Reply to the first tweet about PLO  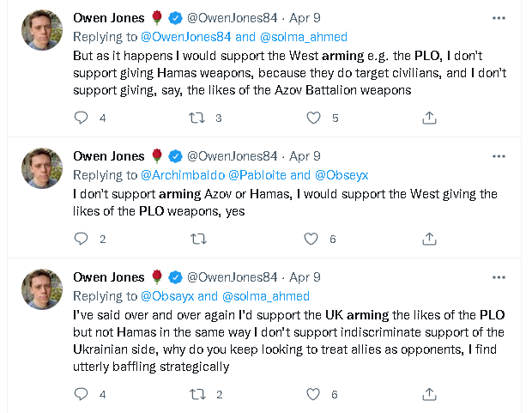tap(82, 118)
